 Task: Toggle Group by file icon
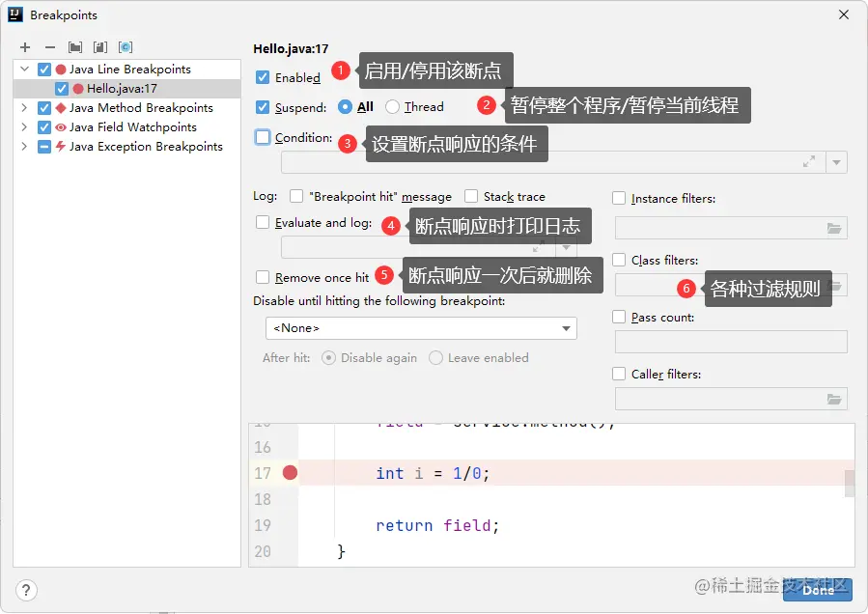(x=100, y=47)
